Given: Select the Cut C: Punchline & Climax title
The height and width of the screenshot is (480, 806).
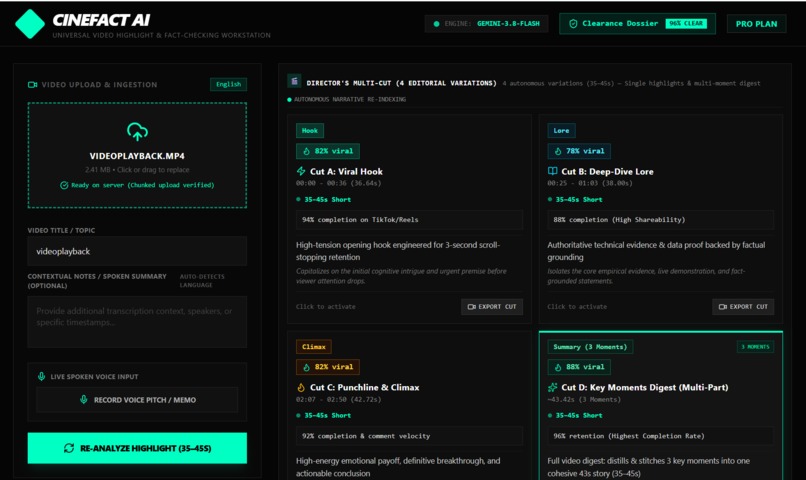Looking at the screenshot, I should [x=364, y=387].
